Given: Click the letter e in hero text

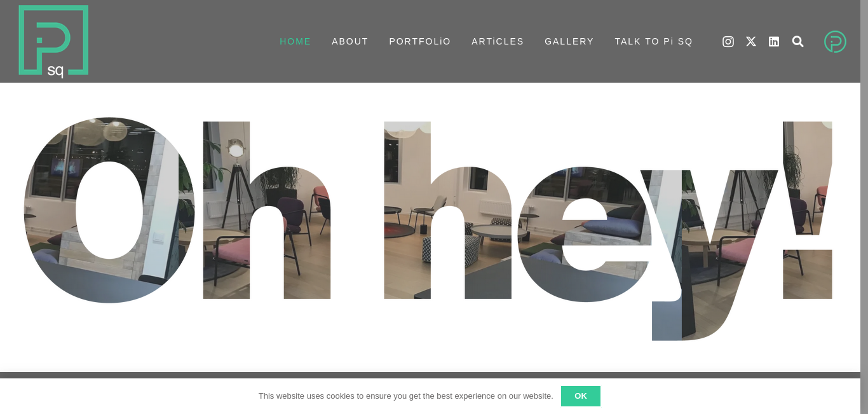Looking at the screenshot, I should 585,234.
